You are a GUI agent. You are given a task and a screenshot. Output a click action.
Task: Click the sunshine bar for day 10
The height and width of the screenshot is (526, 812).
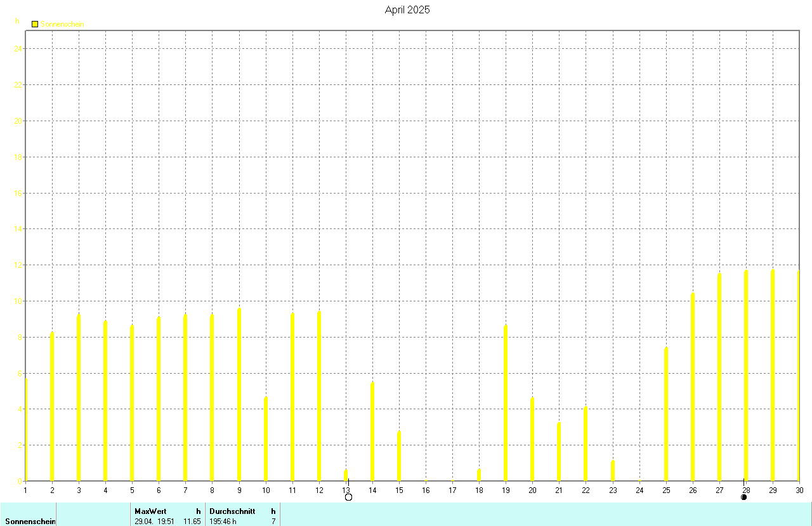click(266, 439)
